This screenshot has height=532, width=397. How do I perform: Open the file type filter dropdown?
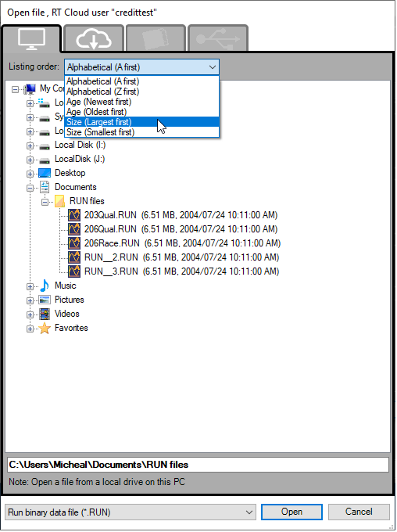tap(131, 512)
